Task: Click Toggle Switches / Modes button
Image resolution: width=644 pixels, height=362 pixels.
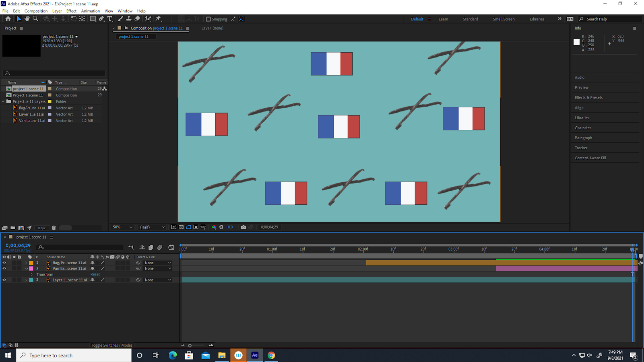Action: point(111,345)
